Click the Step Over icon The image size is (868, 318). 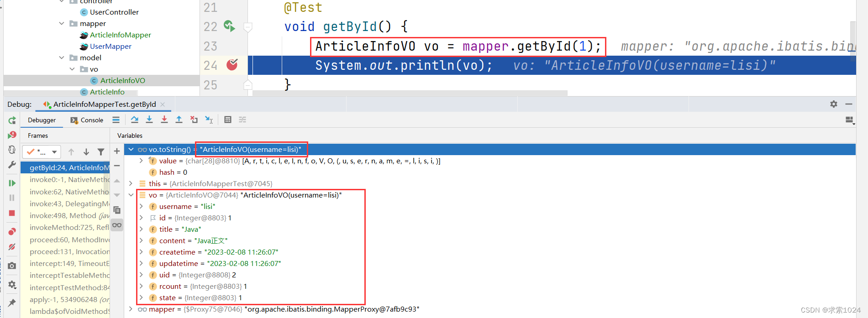point(134,120)
